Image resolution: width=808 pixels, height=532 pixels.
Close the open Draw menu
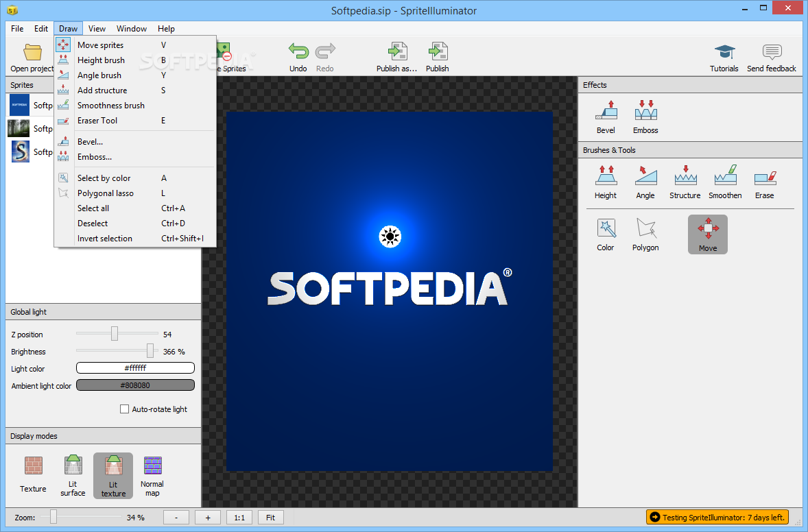click(x=68, y=28)
